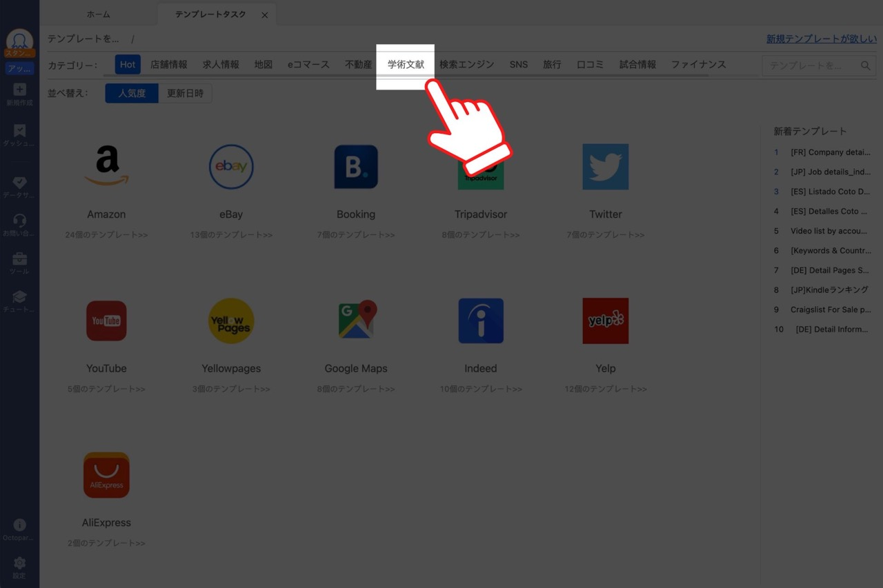Open '[DE] Detail Inform...' template
Viewport: 883px width, 588px height.
[833, 330]
